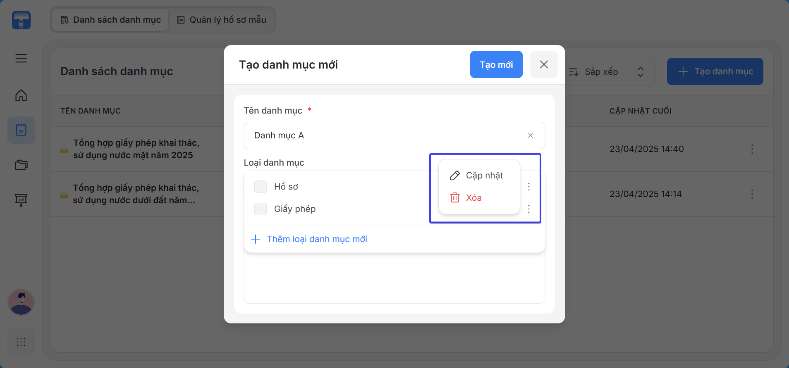Open row menu for 23/04/2025 14:14 entry
This screenshot has width=789, height=368.
(752, 194)
